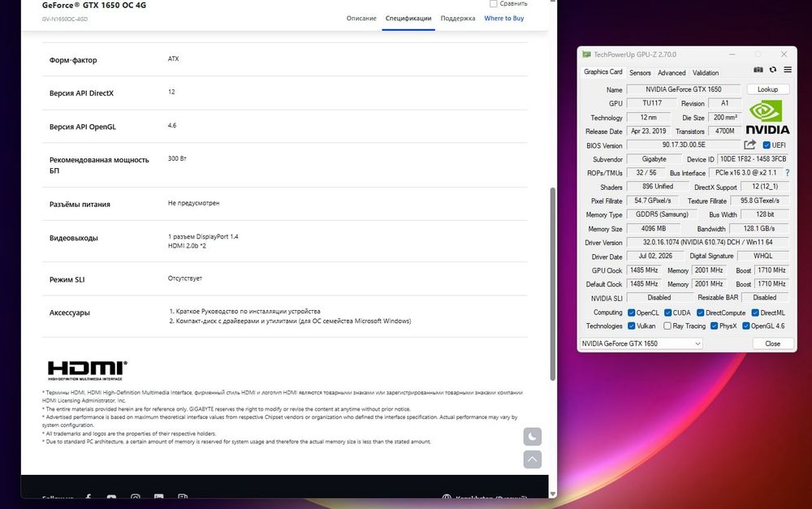Viewport: 812px width, 509px height.
Task: Click the Digital Signature WHQL value
Action: 763,256
